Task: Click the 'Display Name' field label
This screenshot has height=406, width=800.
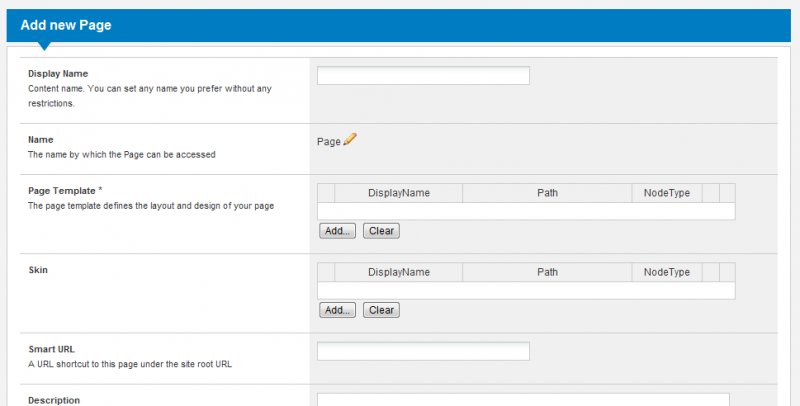Action: tap(58, 74)
